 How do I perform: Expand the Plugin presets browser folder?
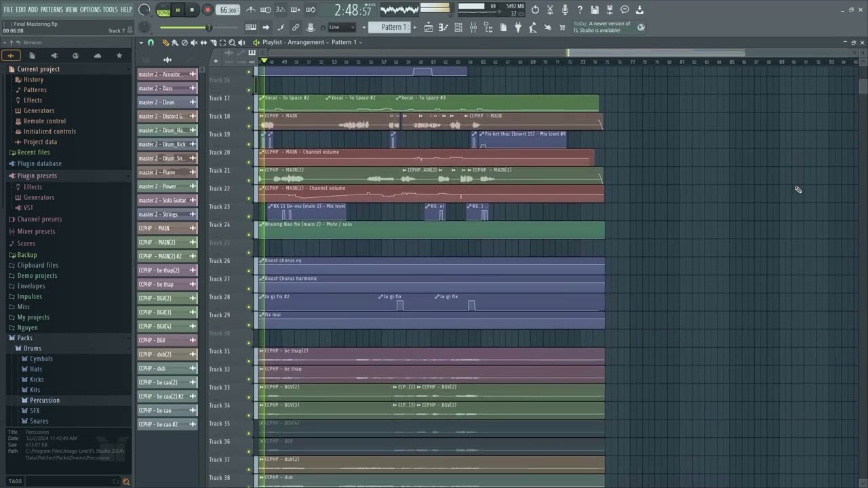(x=37, y=176)
